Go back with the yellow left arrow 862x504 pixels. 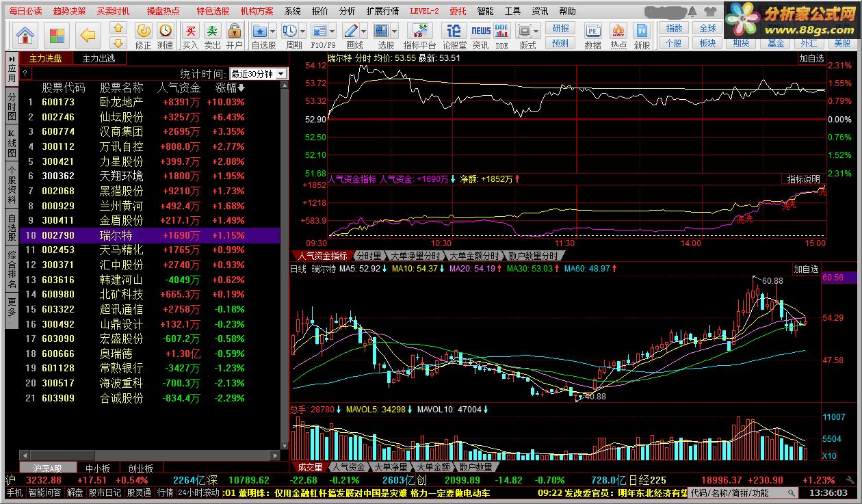tap(88, 34)
